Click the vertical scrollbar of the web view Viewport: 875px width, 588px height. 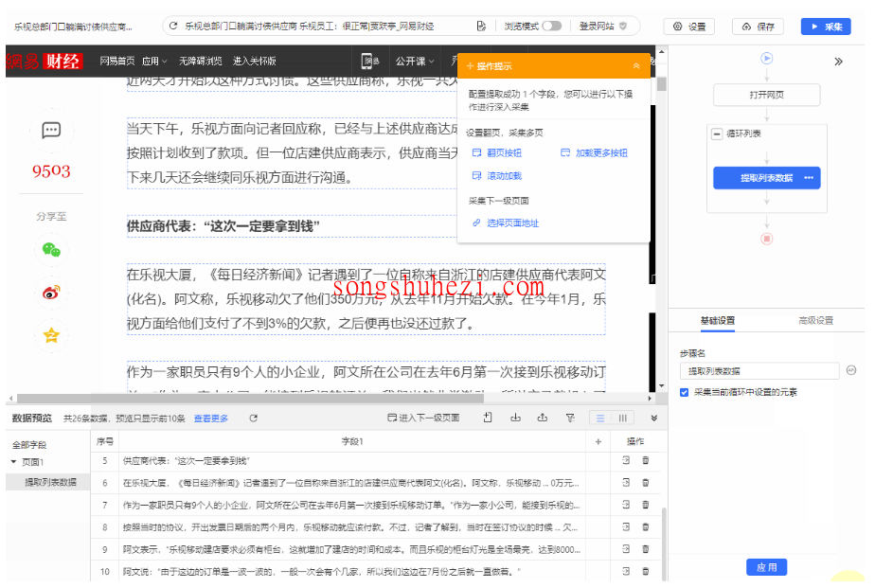pyautogui.click(x=662, y=83)
